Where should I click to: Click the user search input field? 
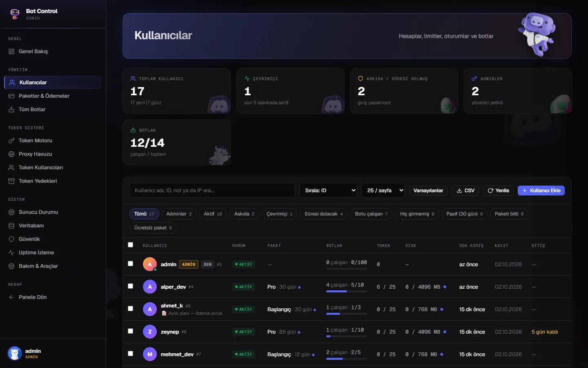212,191
